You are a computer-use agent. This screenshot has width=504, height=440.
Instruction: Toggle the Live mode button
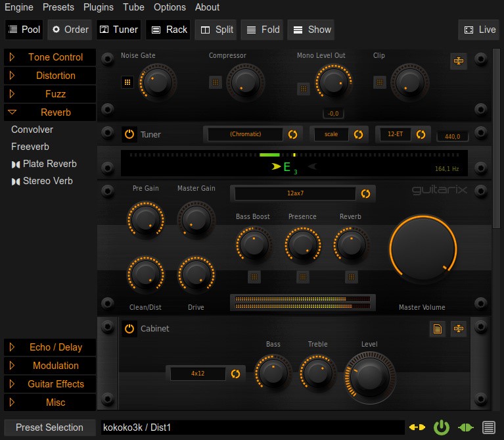[x=479, y=30]
